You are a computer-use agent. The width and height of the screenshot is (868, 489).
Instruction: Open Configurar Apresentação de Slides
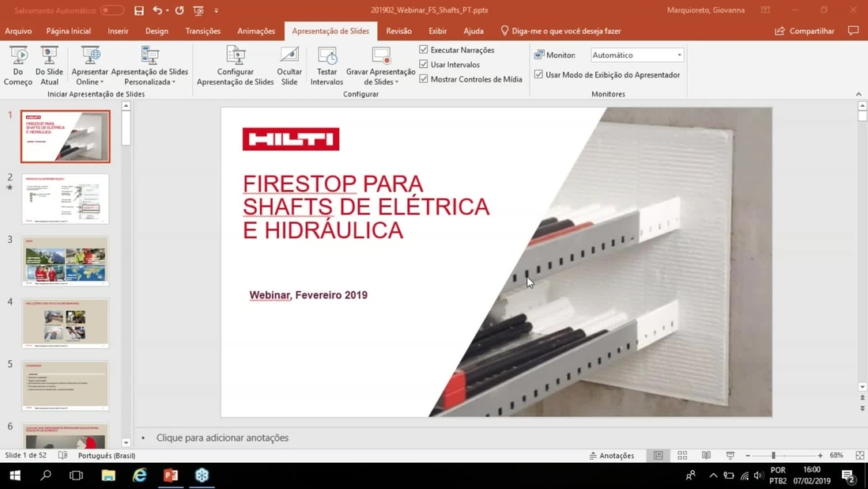pyautogui.click(x=236, y=66)
